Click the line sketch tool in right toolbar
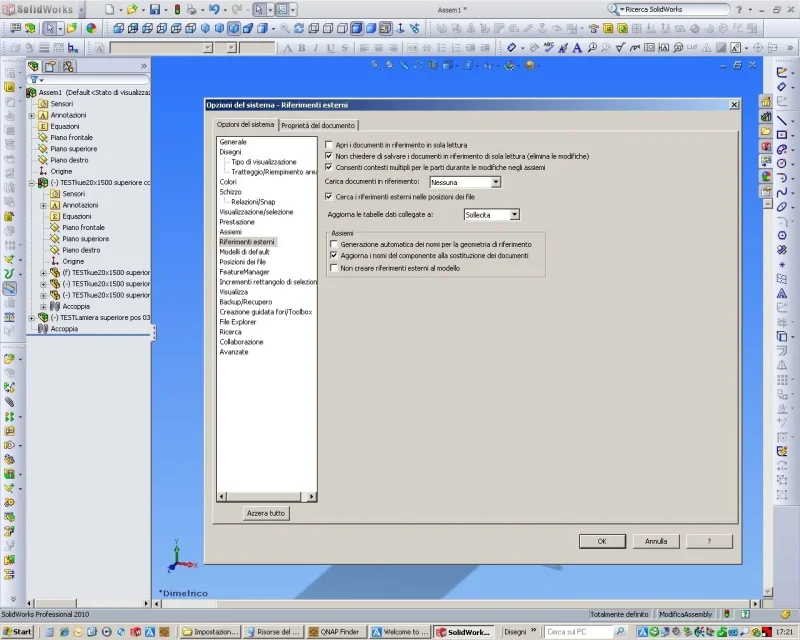Image resolution: width=800 pixels, height=640 pixels. [x=782, y=120]
